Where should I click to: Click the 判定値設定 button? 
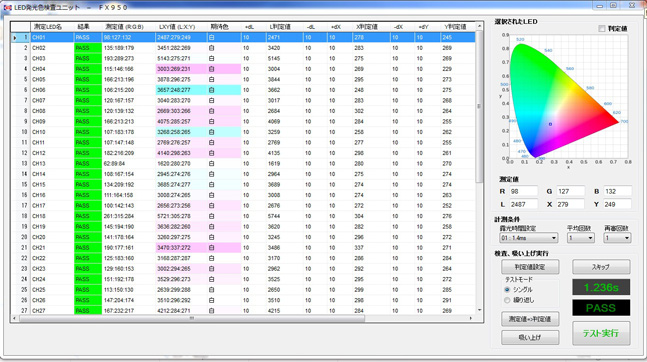[530, 267]
